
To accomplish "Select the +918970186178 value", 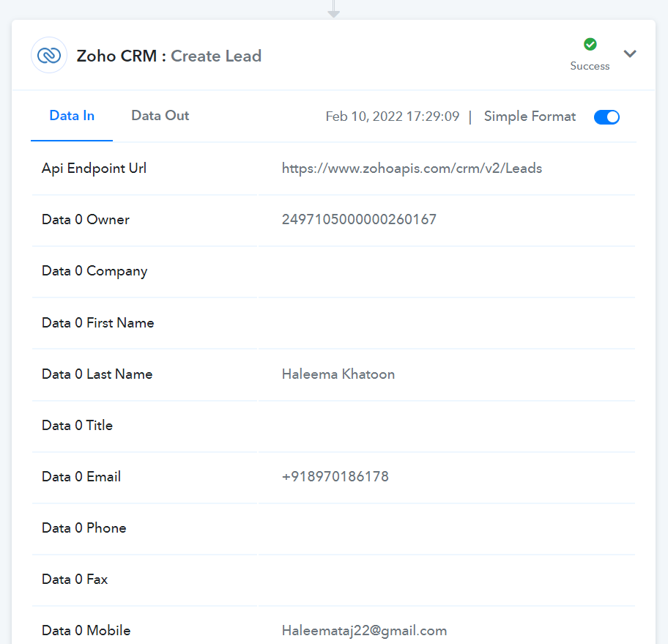I will point(335,476).
